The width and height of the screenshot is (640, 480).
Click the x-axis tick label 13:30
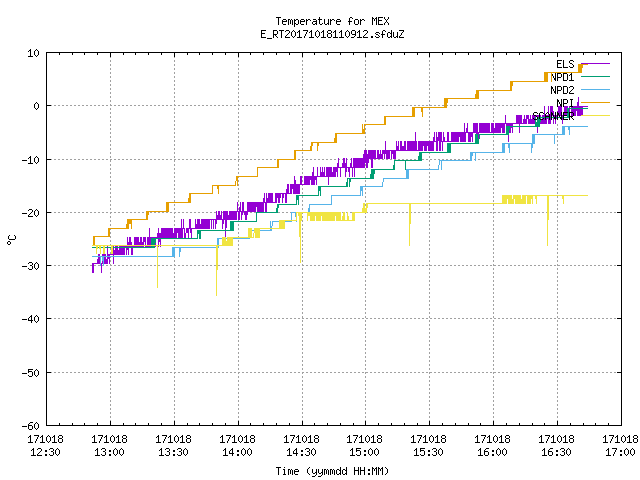(173, 452)
